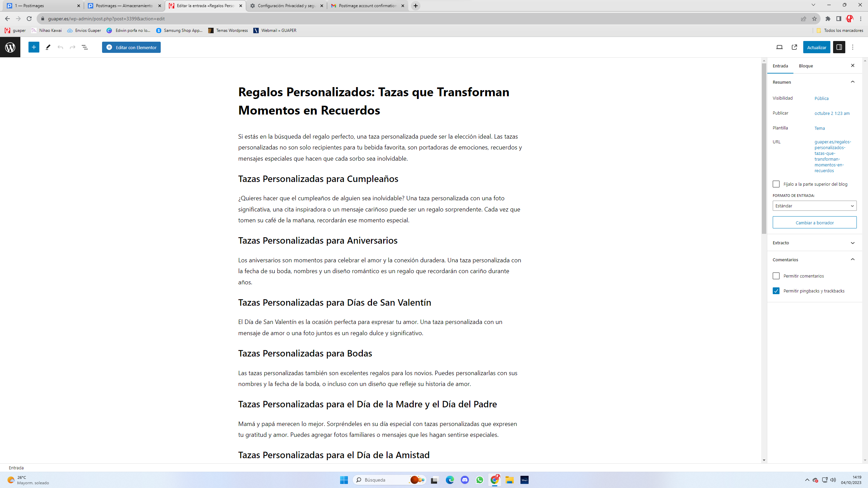The image size is (868, 488).
Task: Open the document overview list view
Action: pyautogui.click(x=85, y=47)
